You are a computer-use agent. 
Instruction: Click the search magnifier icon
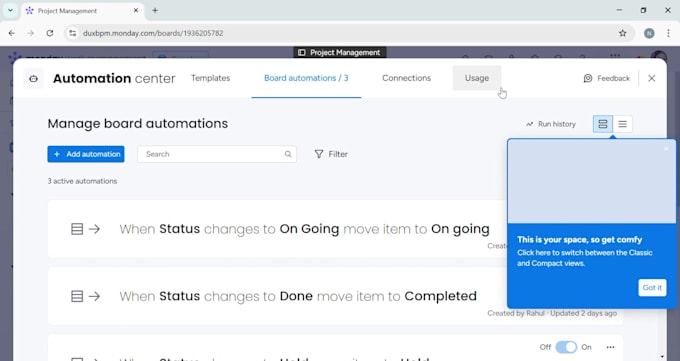pyautogui.click(x=288, y=154)
